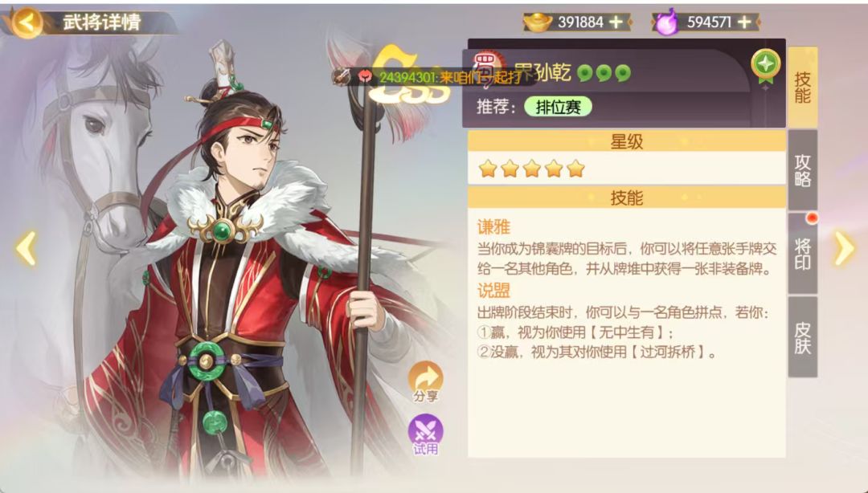868x493 pixels.
Task: Show the previous general with left arrow
Action: pos(26,249)
